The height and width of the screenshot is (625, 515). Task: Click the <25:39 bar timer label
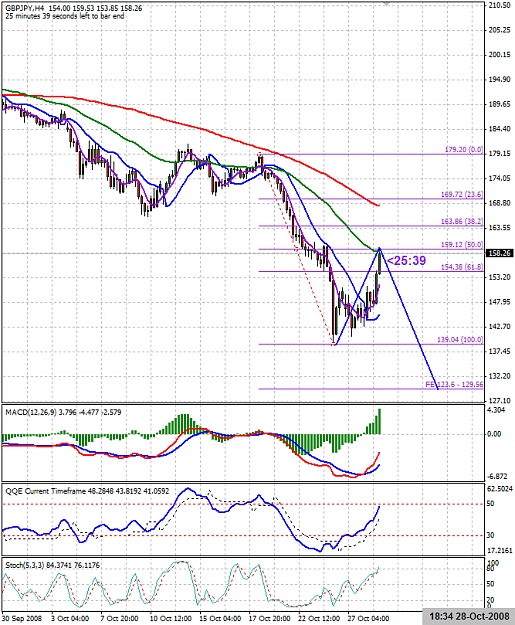click(x=406, y=261)
